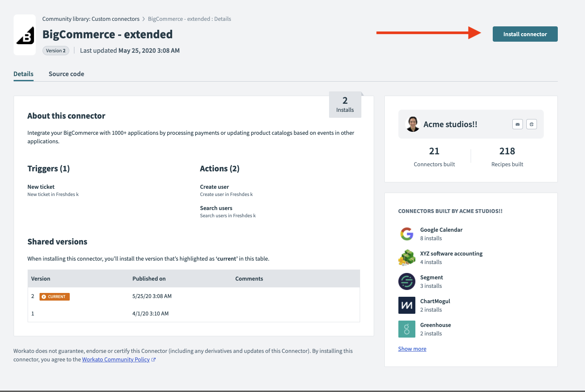Open the Workato Community Policy link
Screen dimensions: 585x392
[115, 359]
